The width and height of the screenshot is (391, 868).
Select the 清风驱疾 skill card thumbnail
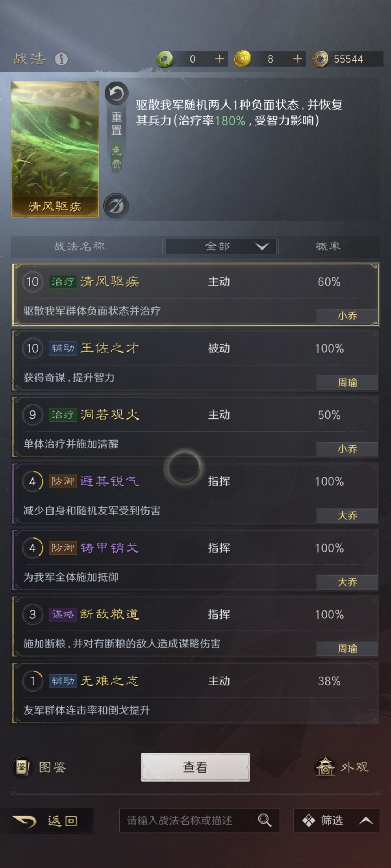(55, 149)
